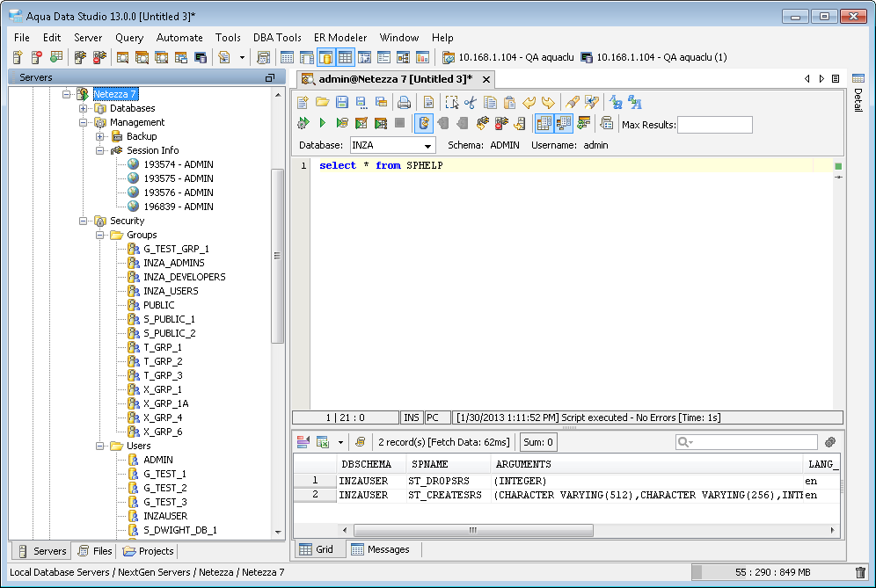Click the Cut (scissors) icon
Viewport: 876px width, 588px height.
pos(471,102)
